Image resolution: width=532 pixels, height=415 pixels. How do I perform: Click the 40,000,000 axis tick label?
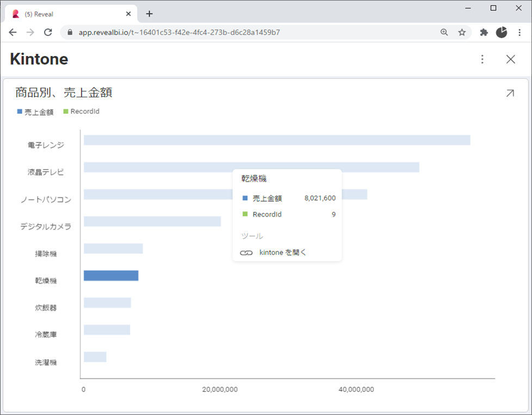(x=356, y=389)
